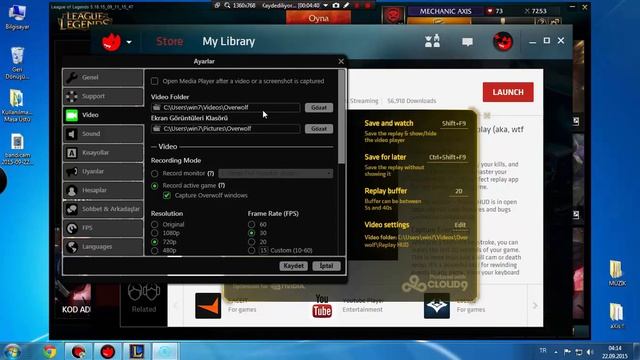Browse with Gözat for screenshots folder
The height and width of the screenshot is (360, 640).
click(319, 129)
